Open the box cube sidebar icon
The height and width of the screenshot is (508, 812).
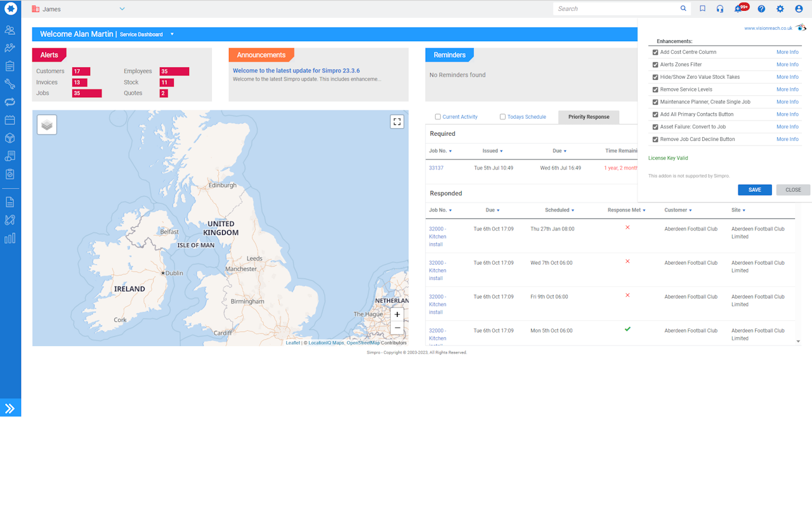tap(10, 138)
